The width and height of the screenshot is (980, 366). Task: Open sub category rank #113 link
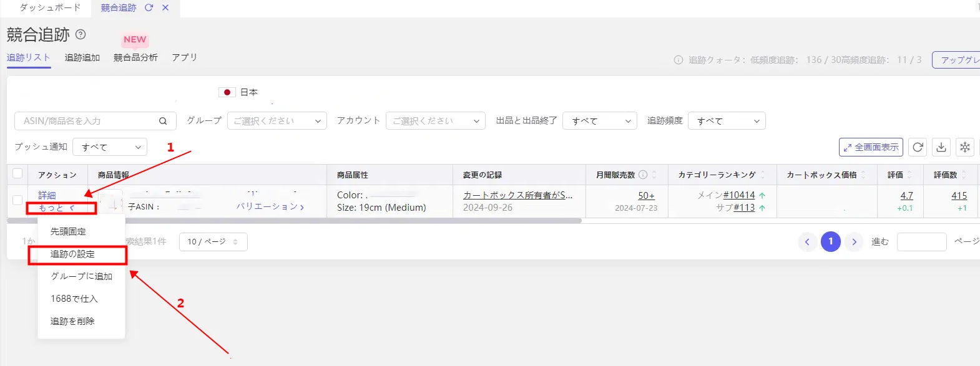pos(744,208)
